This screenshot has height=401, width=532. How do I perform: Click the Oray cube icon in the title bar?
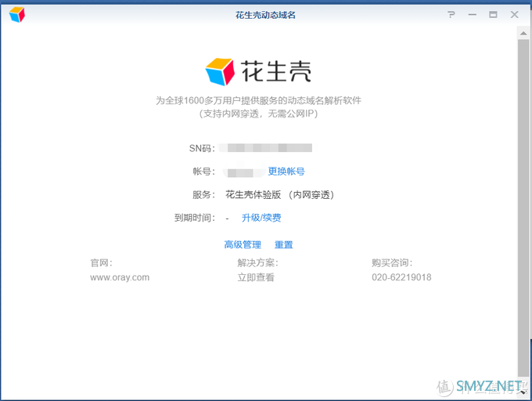(x=17, y=15)
